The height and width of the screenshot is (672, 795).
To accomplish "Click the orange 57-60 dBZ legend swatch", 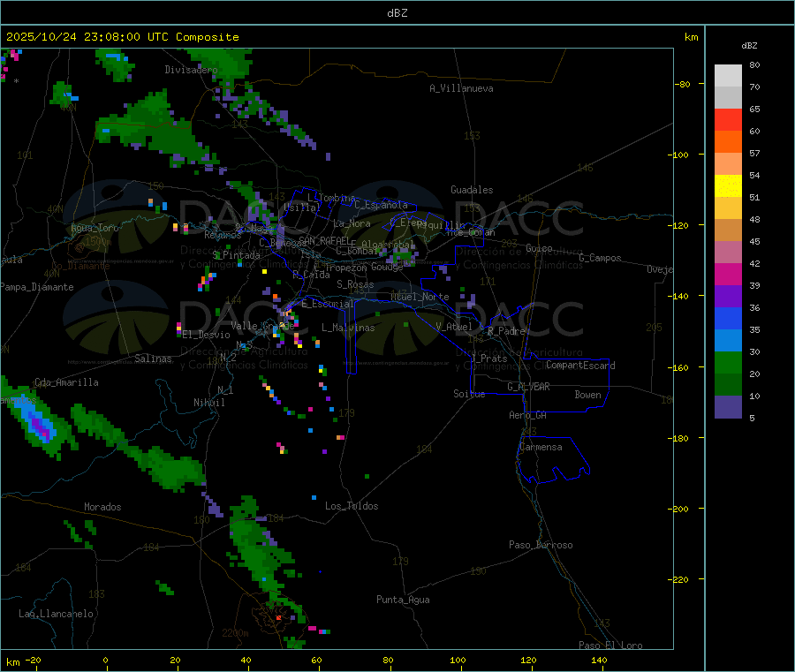I will (x=728, y=142).
